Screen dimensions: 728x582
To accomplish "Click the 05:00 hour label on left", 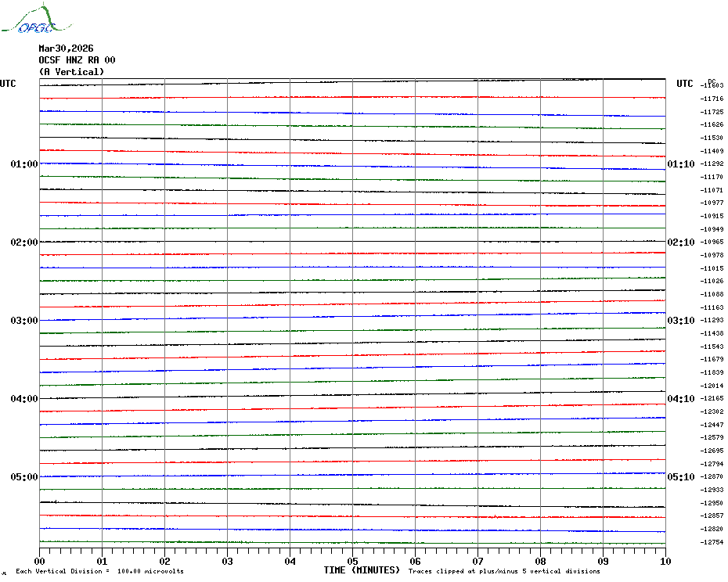I will (24, 477).
